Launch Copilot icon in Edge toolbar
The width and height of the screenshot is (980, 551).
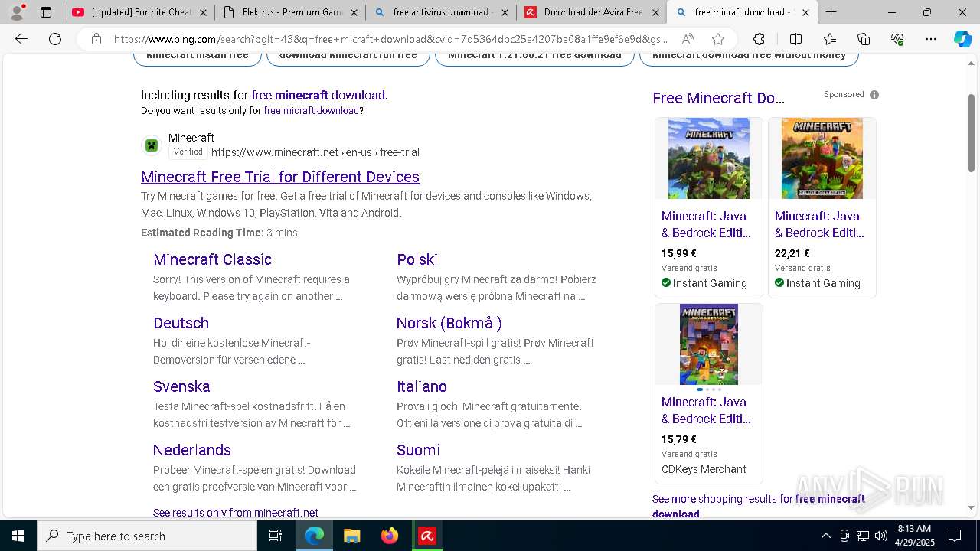962,39
